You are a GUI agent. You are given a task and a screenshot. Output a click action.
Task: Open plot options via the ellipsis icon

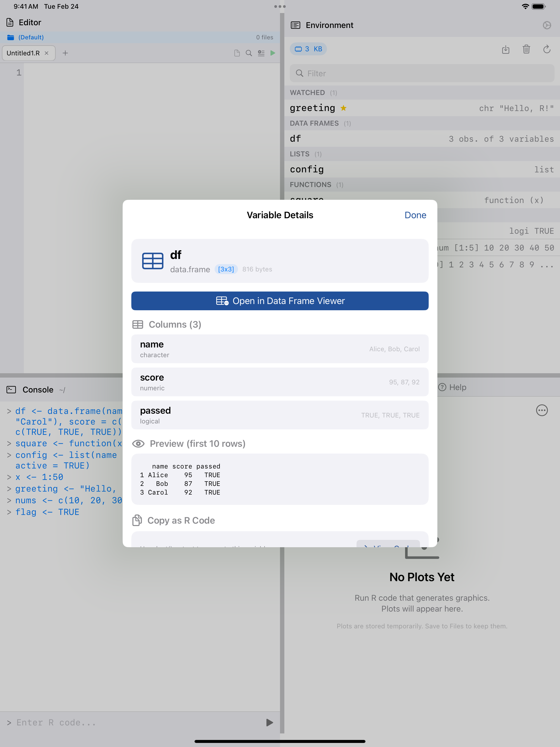pos(542,411)
